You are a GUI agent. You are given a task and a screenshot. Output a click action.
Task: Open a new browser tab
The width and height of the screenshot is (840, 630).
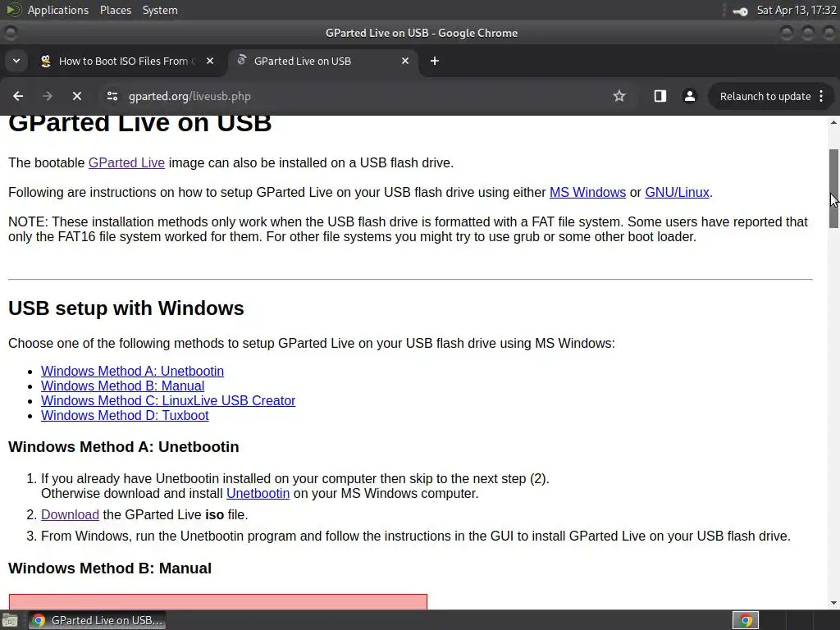point(435,61)
